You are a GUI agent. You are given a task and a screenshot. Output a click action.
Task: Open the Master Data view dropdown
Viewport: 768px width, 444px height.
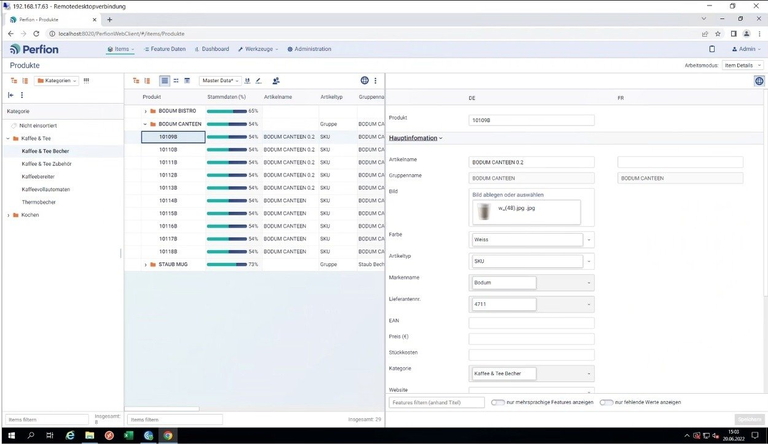[220, 81]
